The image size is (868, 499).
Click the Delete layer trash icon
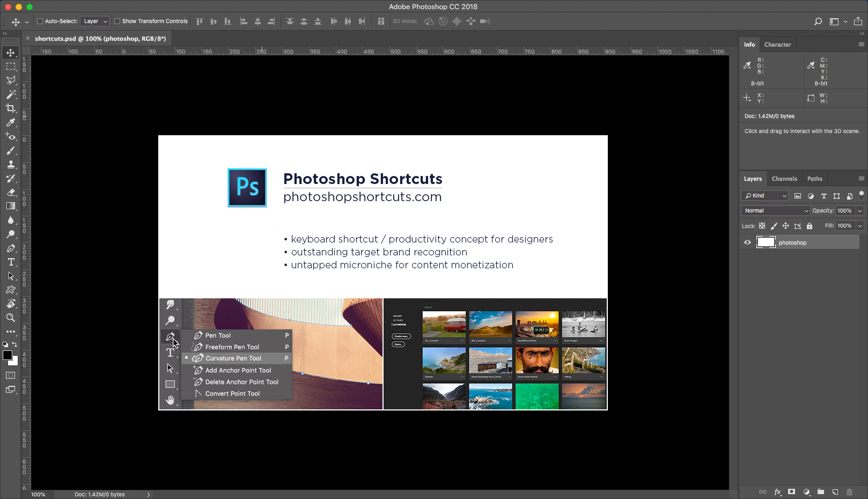tap(850, 492)
